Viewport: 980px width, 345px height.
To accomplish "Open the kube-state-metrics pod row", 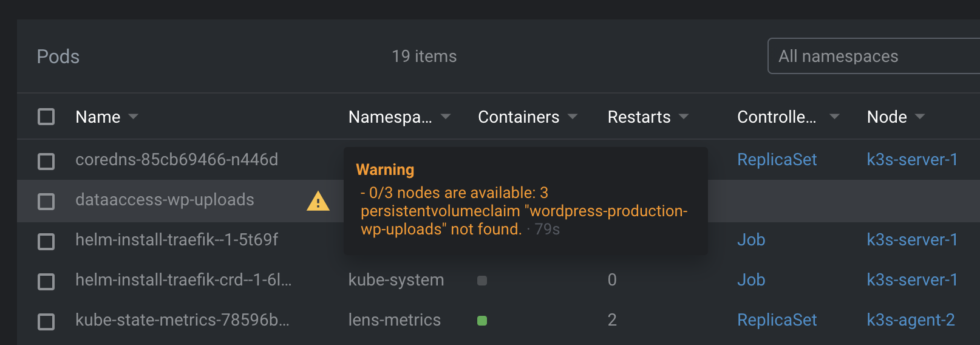I will coord(499,320).
